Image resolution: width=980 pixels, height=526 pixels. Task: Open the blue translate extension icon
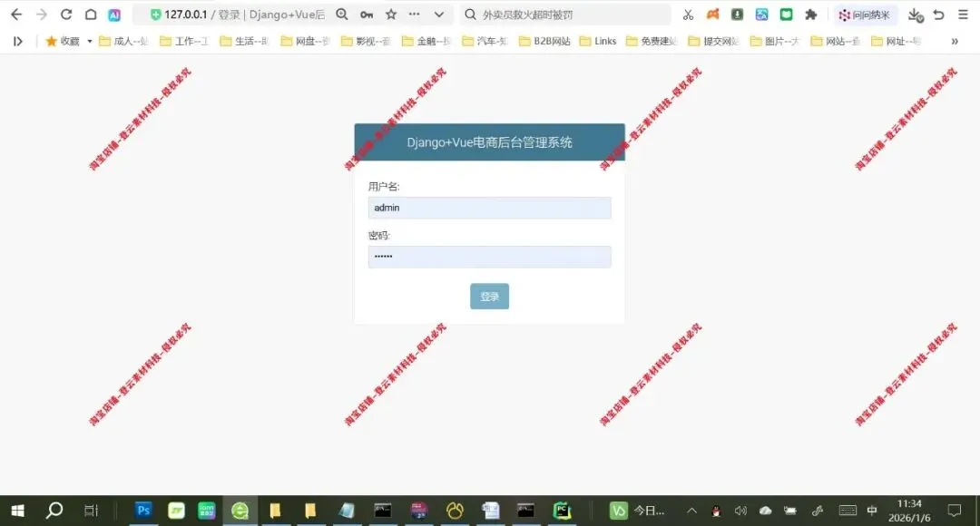click(762, 15)
